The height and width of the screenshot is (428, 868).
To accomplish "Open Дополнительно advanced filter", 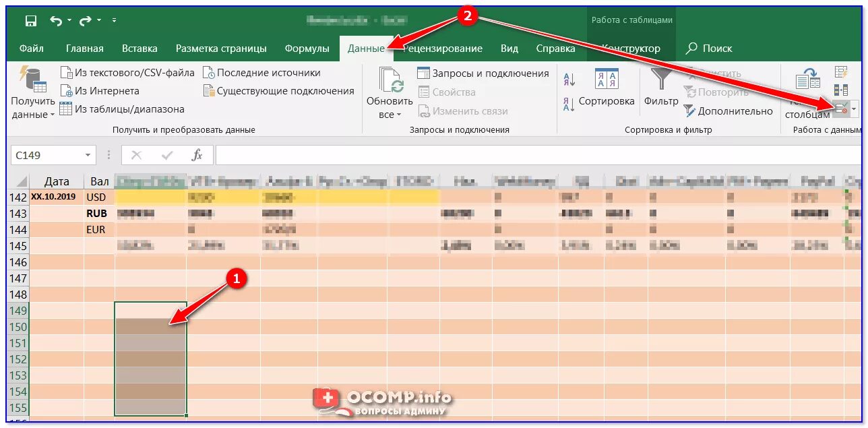I will [728, 111].
